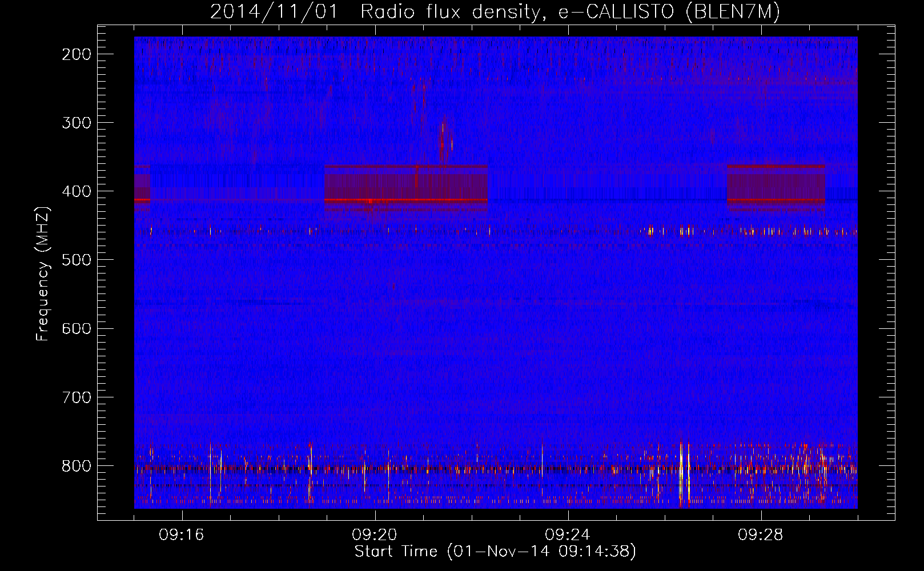Select the '600' frequency axis label
The height and width of the screenshot is (571, 924).
point(76,328)
